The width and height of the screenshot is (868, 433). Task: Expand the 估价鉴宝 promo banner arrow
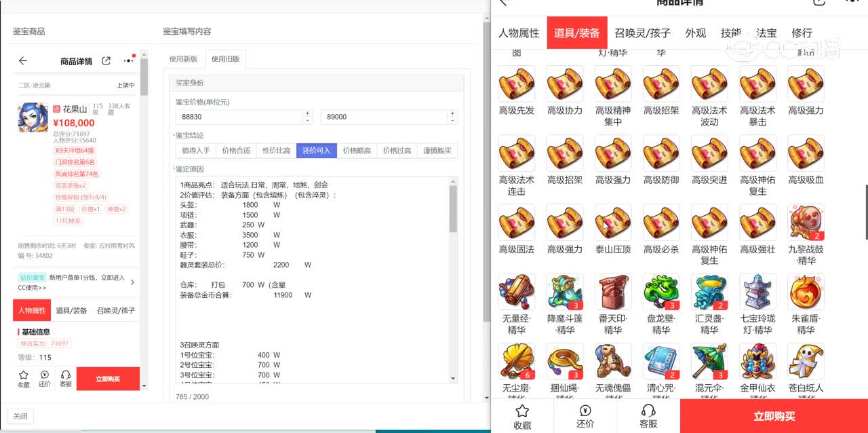pos(132,282)
